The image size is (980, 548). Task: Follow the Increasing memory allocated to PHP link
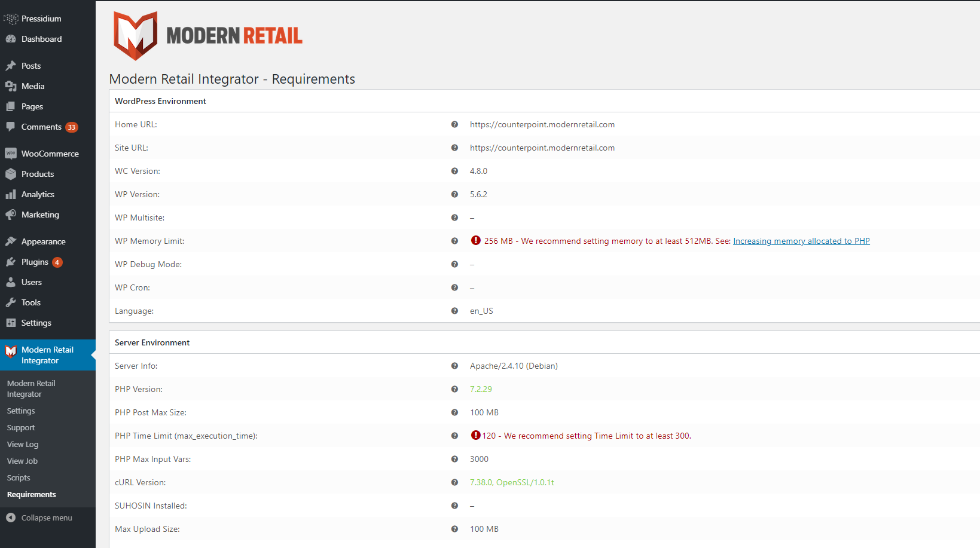[x=801, y=241]
